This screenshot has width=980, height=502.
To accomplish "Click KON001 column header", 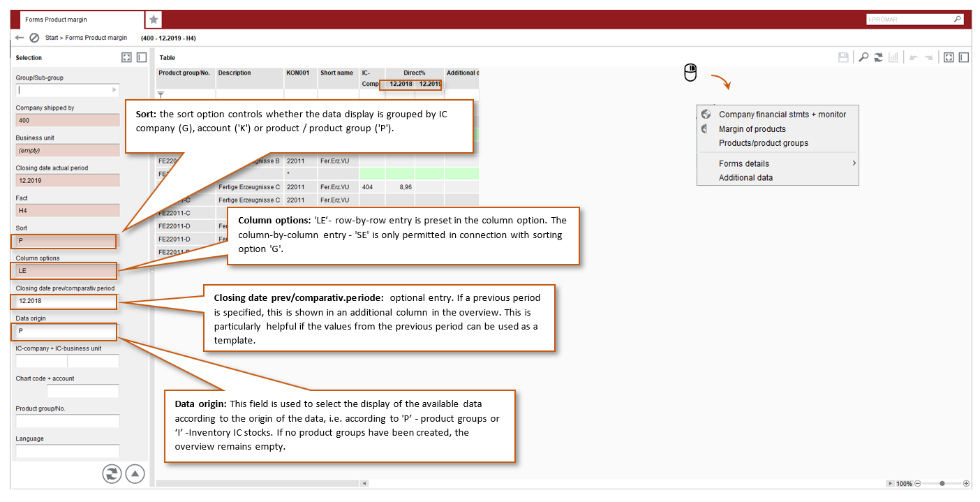I will pos(297,73).
